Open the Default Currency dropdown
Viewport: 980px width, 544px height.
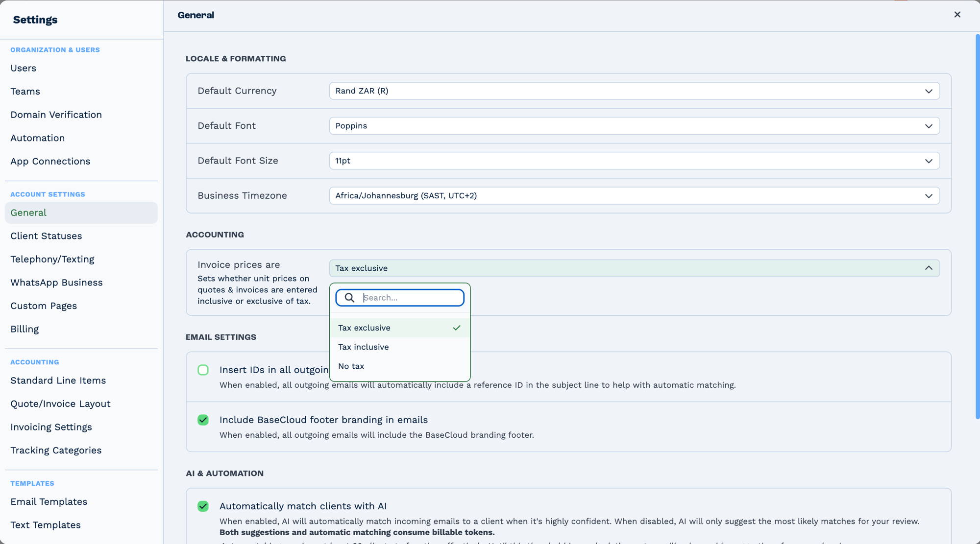point(635,91)
